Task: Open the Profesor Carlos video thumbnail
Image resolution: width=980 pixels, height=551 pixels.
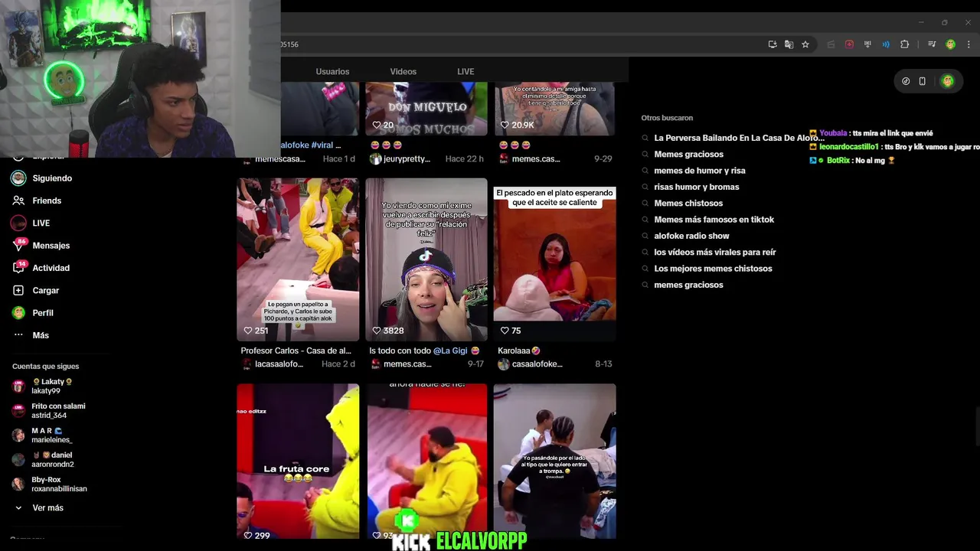Action: (298, 259)
